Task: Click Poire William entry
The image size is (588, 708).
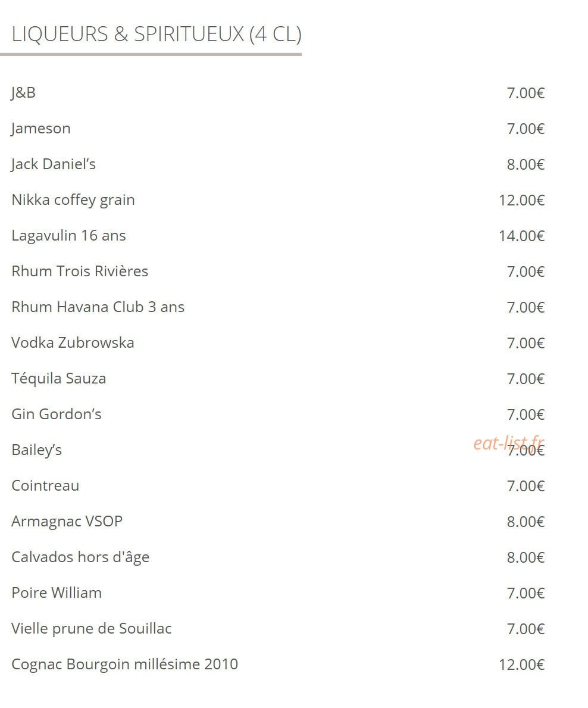Action: point(57,593)
